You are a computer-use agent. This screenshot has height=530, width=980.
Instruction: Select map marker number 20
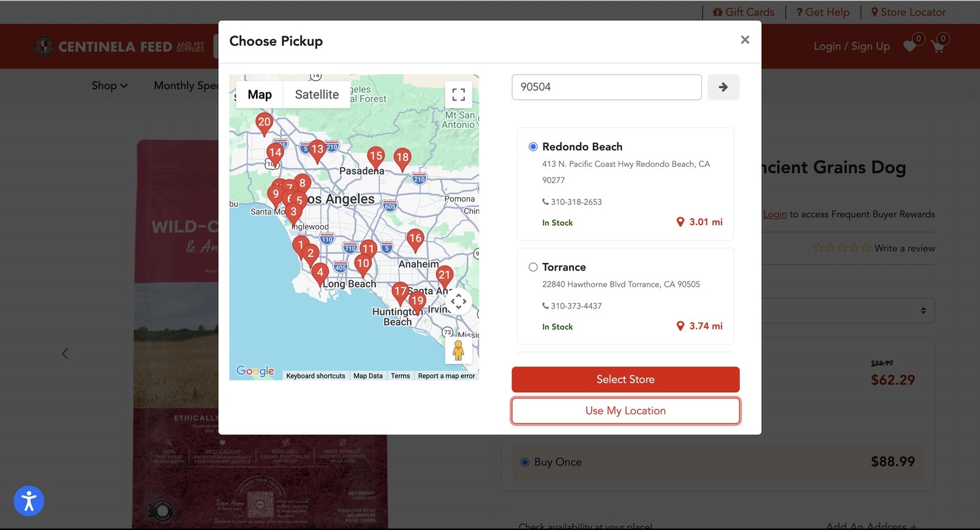coord(264,124)
